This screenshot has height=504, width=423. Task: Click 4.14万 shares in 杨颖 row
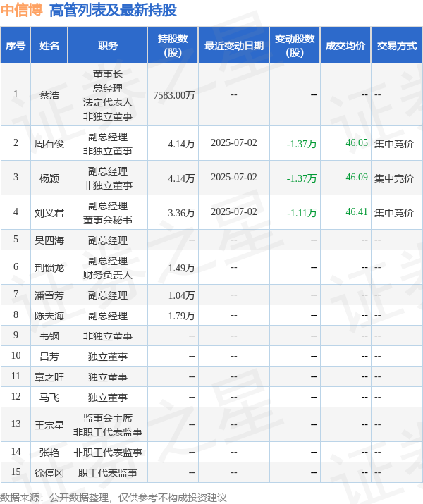click(181, 178)
